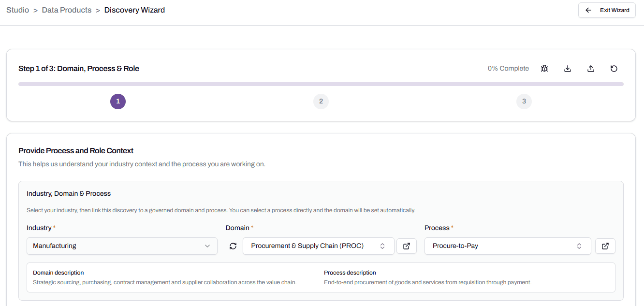Select step 2 circle in stepper
Image resolution: width=644 pixels, height=306 pixels.
[x=321, y=102]
